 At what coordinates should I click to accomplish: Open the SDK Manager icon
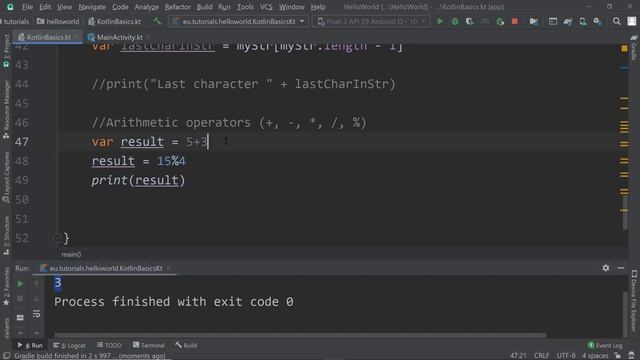pos(598,21)
